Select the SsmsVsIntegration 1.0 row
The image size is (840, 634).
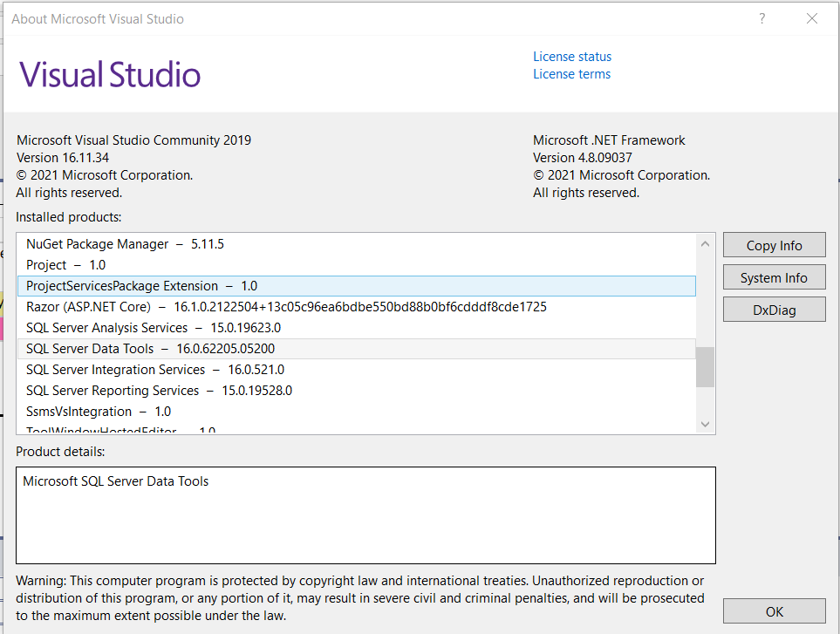tap(357, 412)
